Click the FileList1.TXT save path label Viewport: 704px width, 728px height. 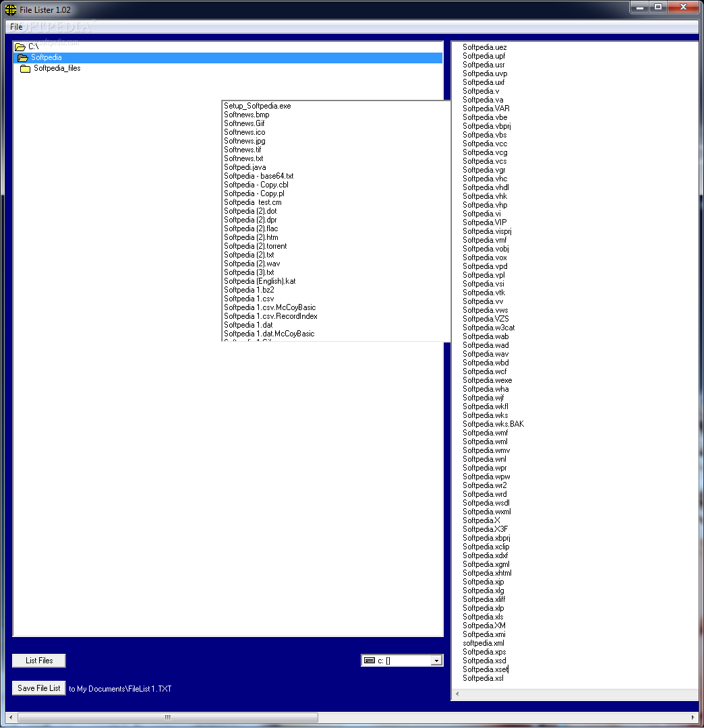pyautogui.click(x=120, y=689)
